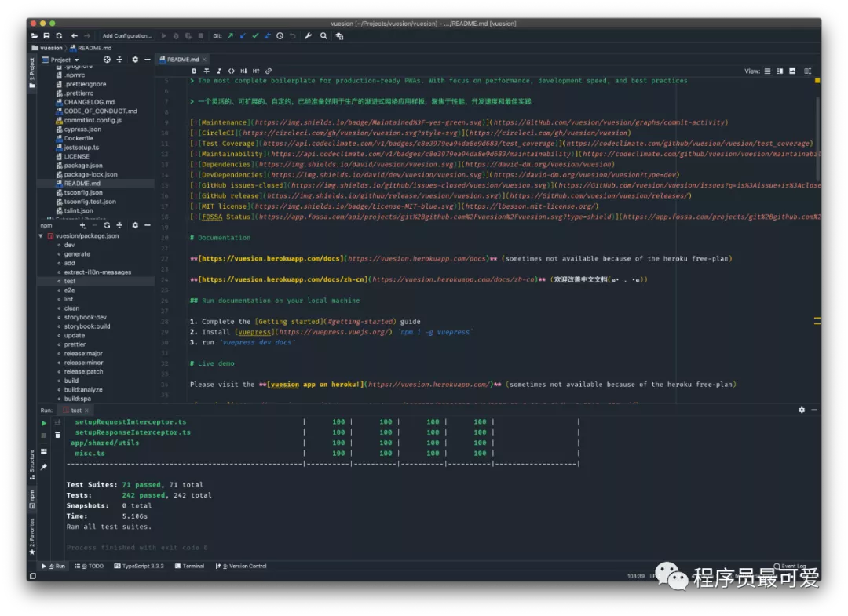This screenshot has width=848, height=616.
Task: Show Git history clock icon
Action: (x=280, y=35)
